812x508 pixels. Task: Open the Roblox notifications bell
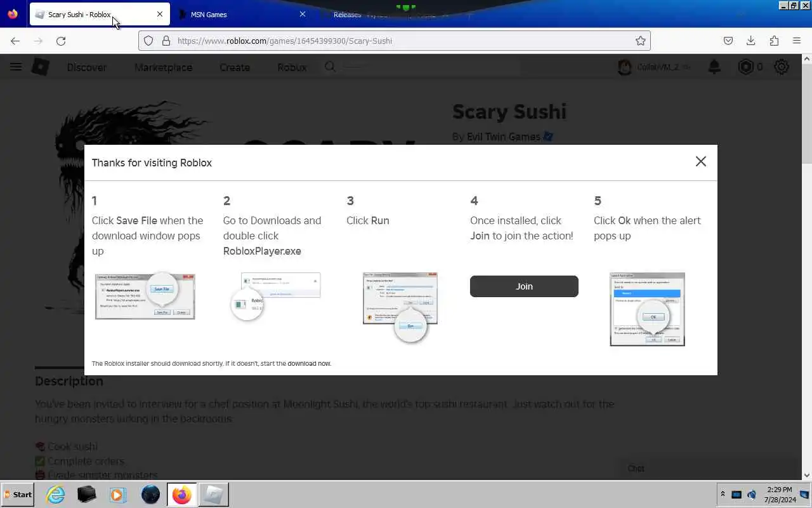point(714,67)
